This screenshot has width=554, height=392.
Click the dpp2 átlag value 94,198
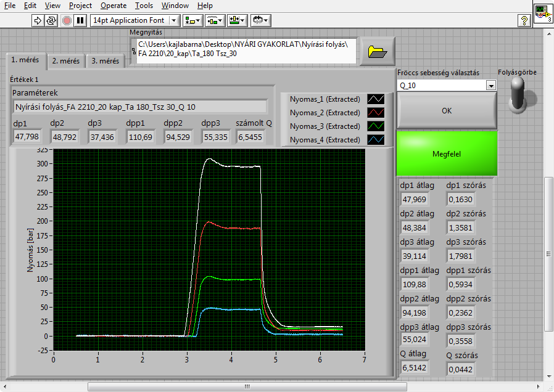pos(415,312)
